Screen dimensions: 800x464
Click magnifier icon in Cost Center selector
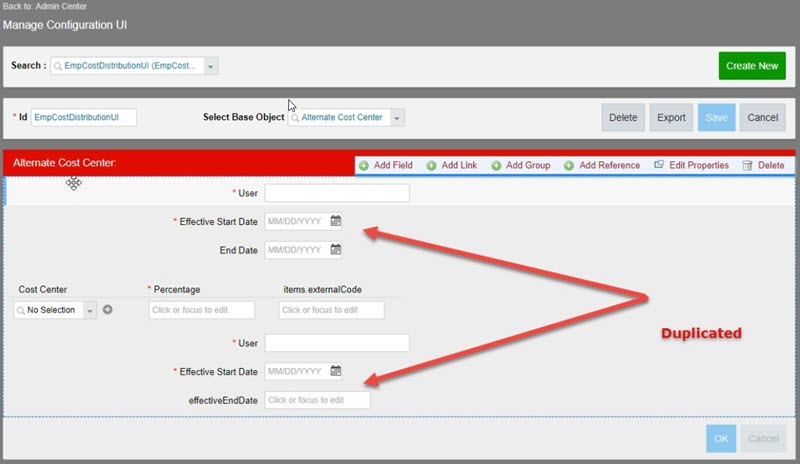pos(20,310)
